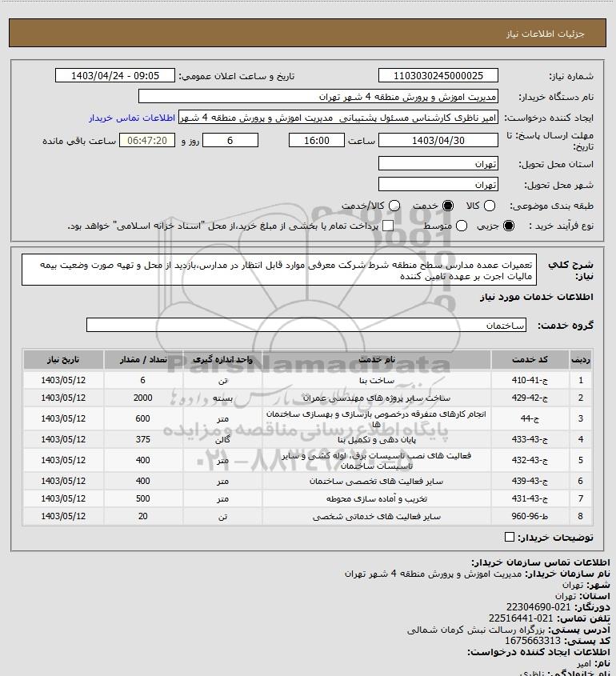The width and height of the screenshot is (616, 676).
Task: Toggle Islamic treasury bonds payment checkbox
Action: 388,226
